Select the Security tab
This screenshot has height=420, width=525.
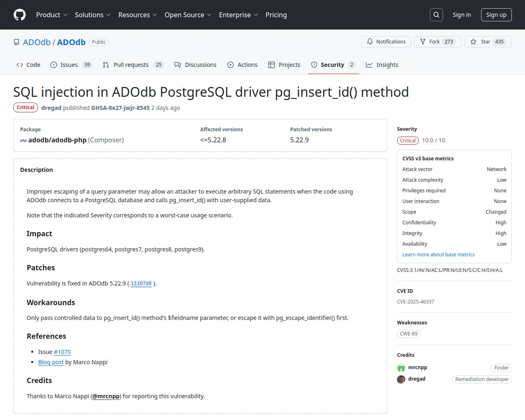[333, 65]
